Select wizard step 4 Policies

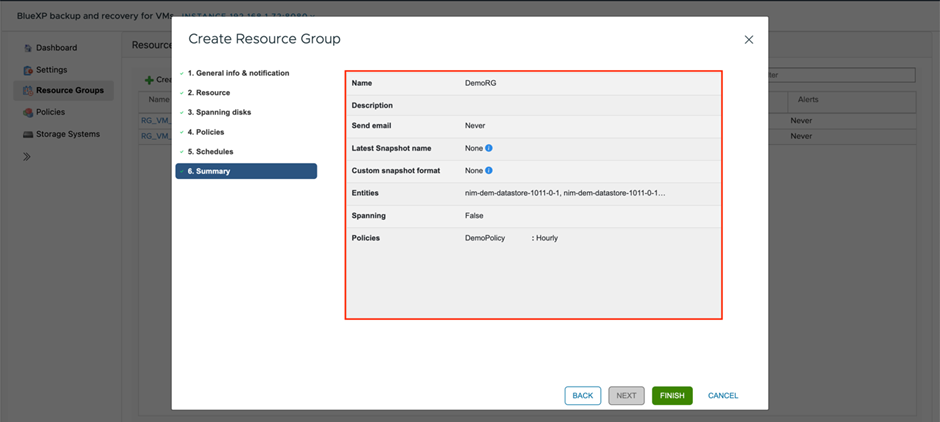(x=205, y=132)
